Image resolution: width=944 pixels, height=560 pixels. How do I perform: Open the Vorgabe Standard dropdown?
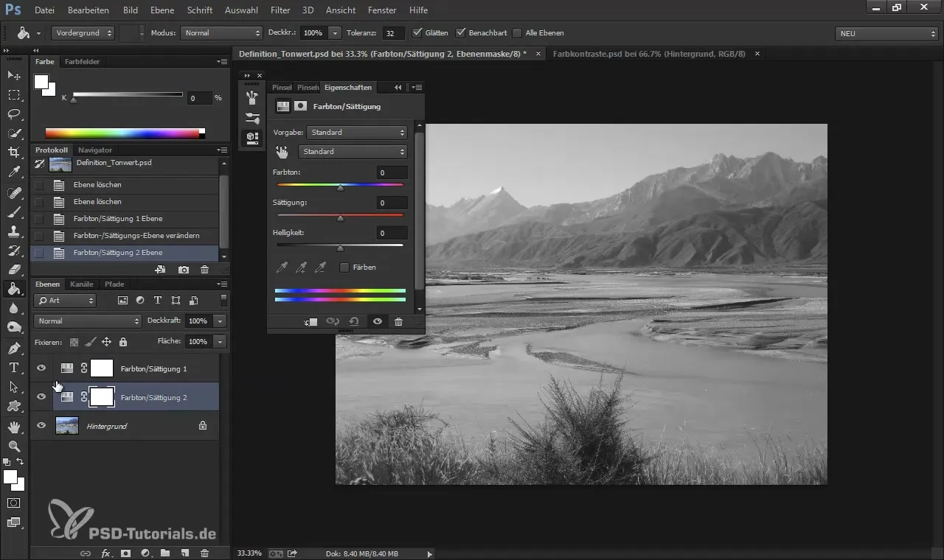357,133
